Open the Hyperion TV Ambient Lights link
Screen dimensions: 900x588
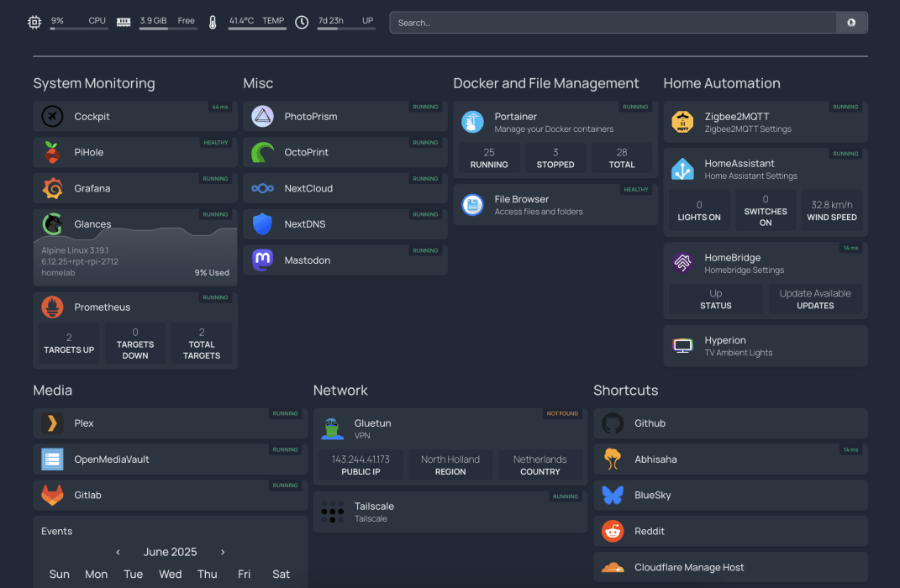[x=765, y=346]
